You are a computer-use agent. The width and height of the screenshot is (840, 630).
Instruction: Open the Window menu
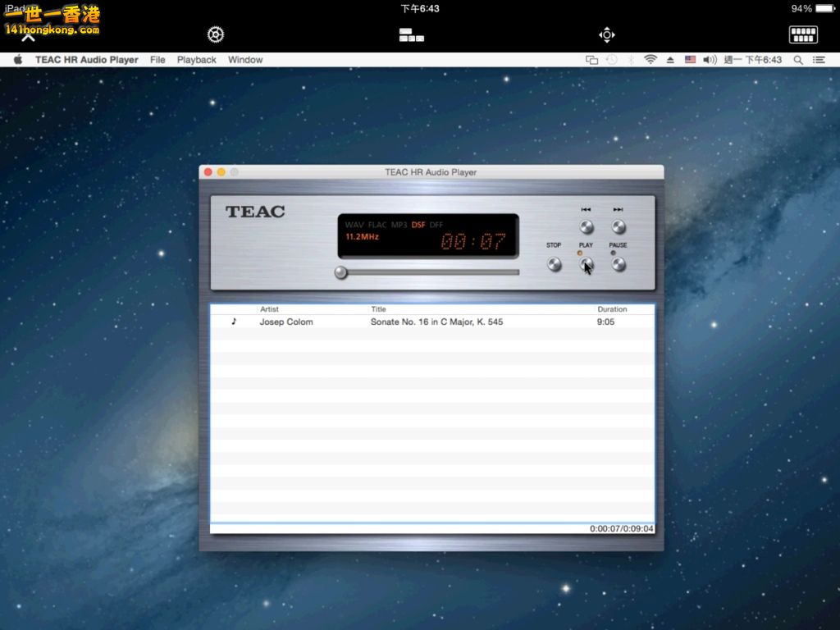click(245, 60)
